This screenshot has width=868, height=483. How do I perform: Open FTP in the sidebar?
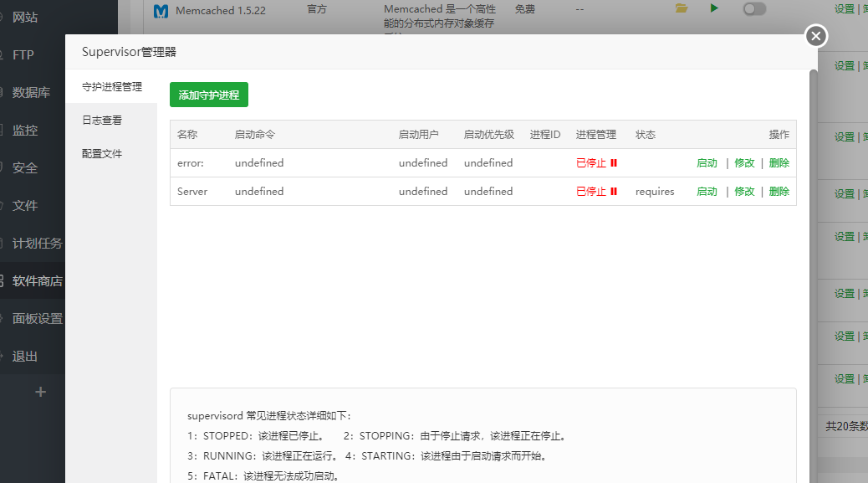pyautogui.click(x=23, y=55)
